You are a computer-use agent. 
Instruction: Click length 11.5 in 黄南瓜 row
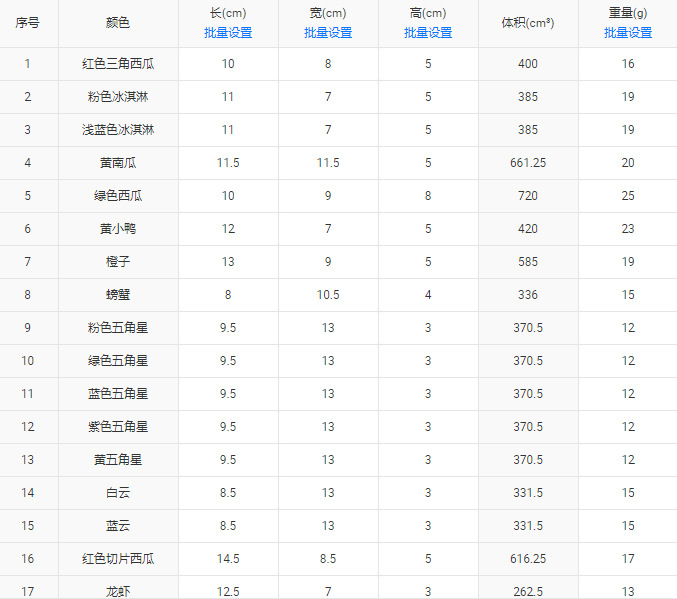[x=228, y=163]
